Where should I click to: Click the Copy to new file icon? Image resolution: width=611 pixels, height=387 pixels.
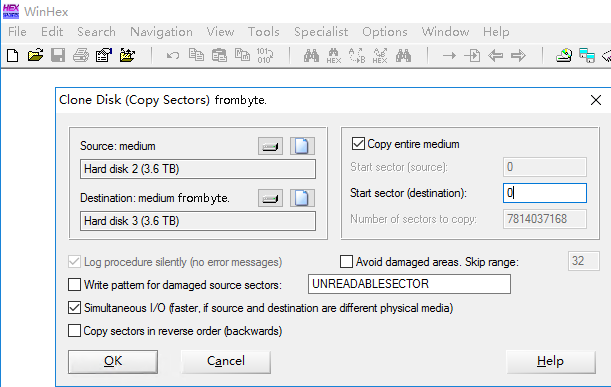pos(242,56)
